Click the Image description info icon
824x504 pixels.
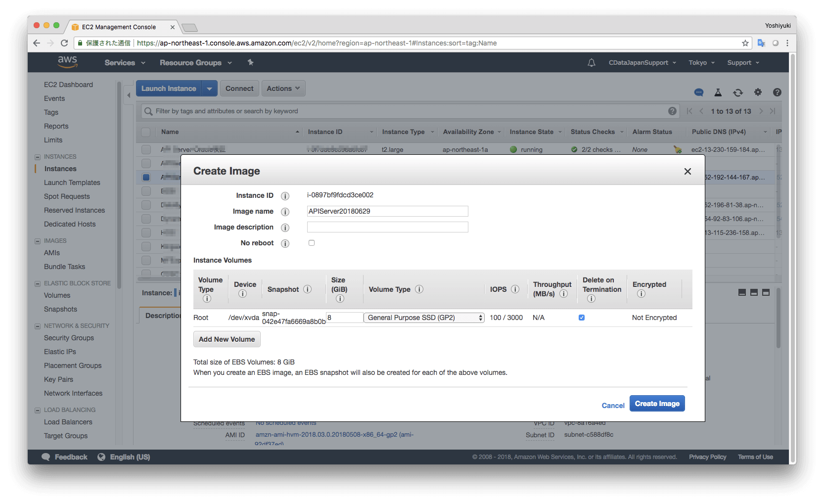[x=285, y=228]
